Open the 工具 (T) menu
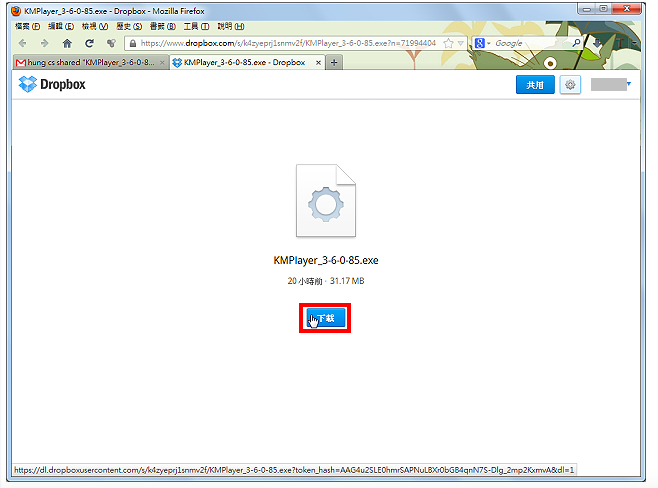The image size is (658, 488). point(196,26)
